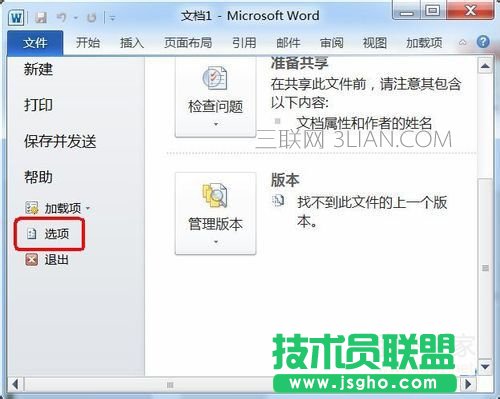500x399 pixels.
Task: Expand the 检查问题 dropdown arrow
Action: (x=216, y=124)
